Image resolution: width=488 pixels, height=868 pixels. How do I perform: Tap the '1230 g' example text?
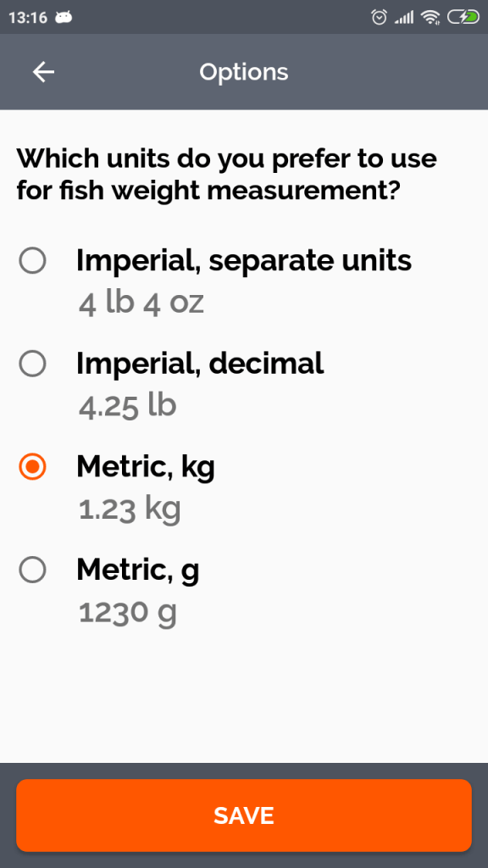[129, 612]
